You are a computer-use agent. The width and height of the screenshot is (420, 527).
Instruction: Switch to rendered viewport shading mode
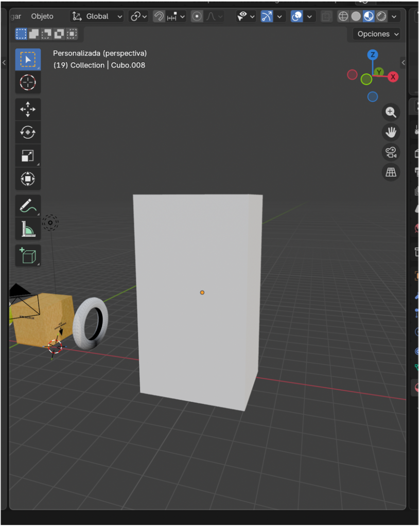tap(381, 16)
